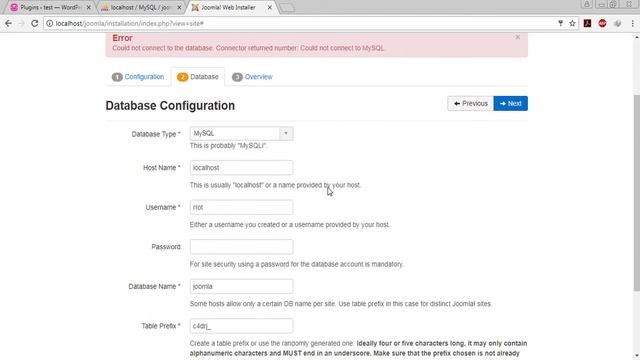Click the Table Prefix input field
This screenshot has width=640, height=360.
coord(241,326)
